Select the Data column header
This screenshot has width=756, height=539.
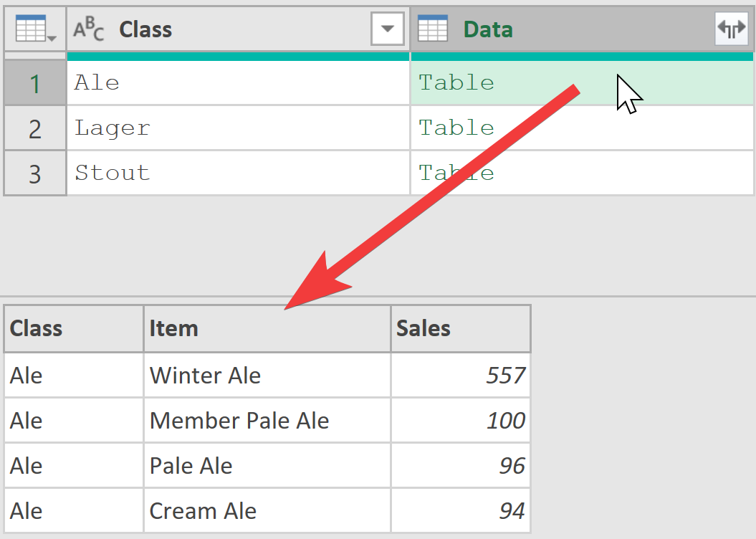point(581,29)
